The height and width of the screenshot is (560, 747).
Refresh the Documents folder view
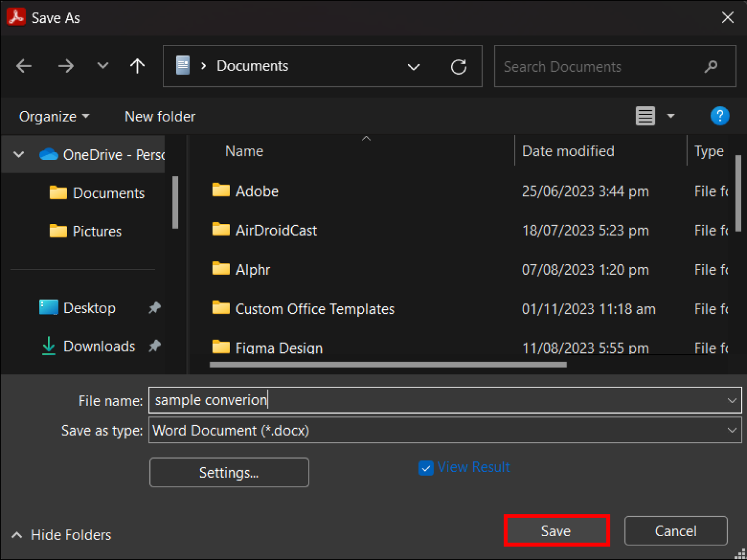click(459, 66)
